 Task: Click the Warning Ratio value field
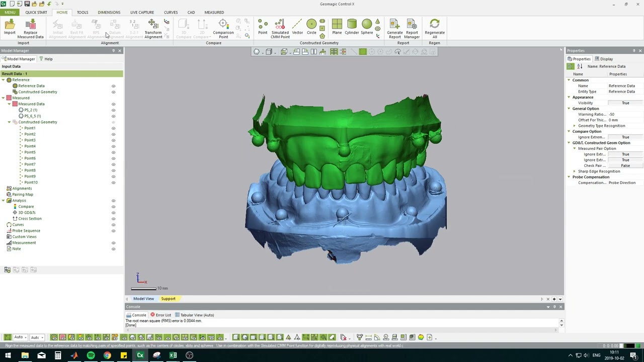[625, 114]
